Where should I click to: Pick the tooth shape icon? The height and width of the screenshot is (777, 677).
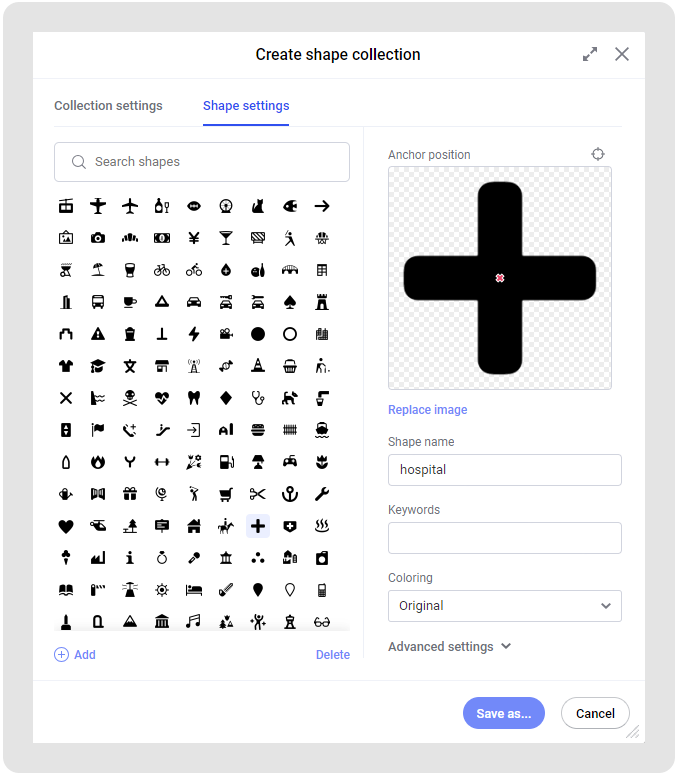click(194, 397)
